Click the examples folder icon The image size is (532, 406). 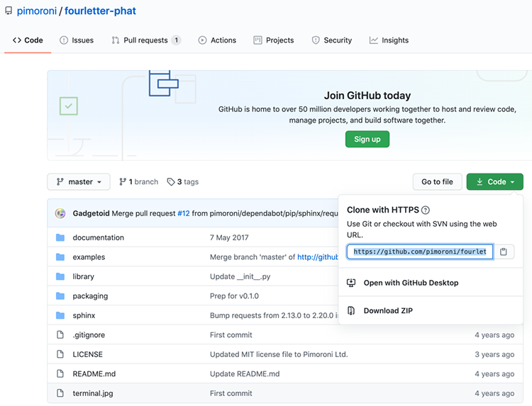[x=60, y=257]
